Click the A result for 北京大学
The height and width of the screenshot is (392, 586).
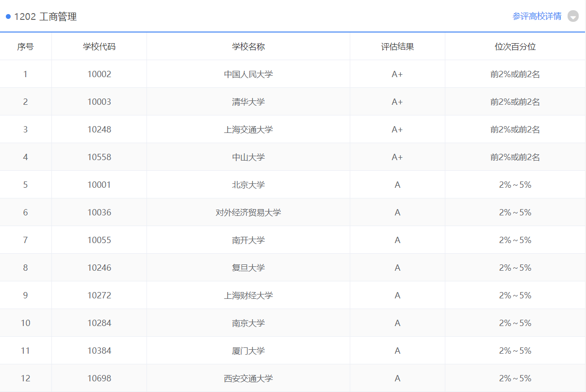pyautogui.click(x=397, y=185)
